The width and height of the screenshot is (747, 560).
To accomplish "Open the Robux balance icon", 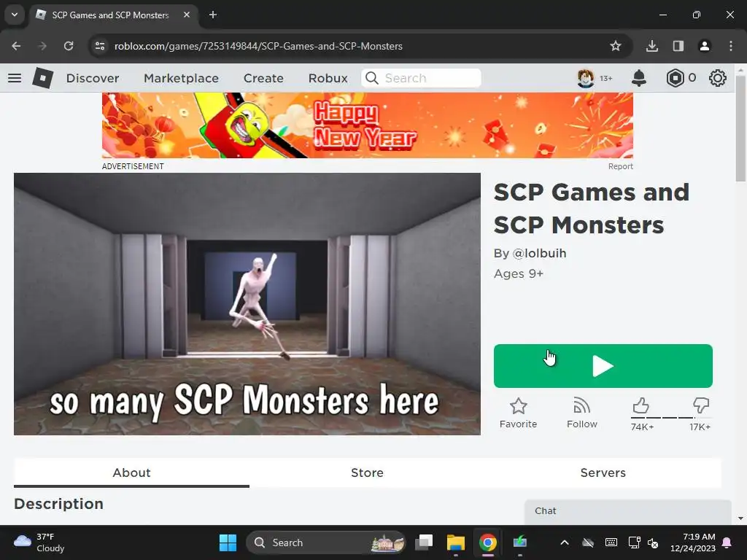I will pos(675,78).
